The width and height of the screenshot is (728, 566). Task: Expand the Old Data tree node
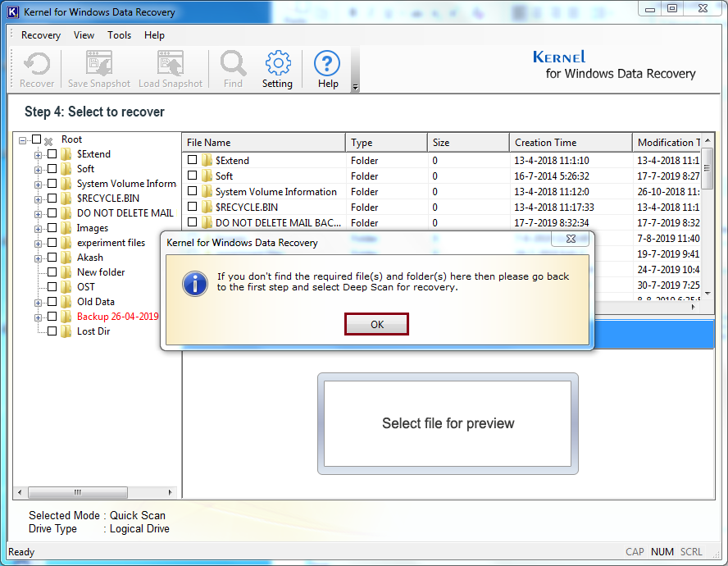(x=38, y=303)
